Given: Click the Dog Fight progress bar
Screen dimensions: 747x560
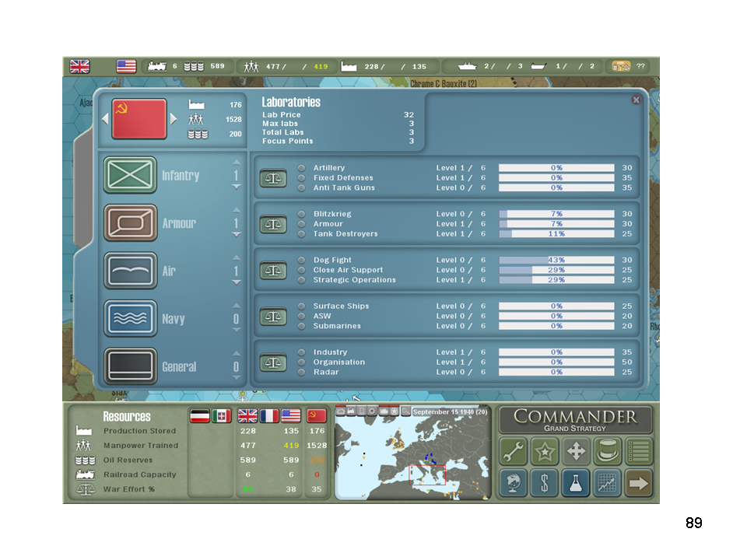Looking at the screenshot, I should 556,260.
